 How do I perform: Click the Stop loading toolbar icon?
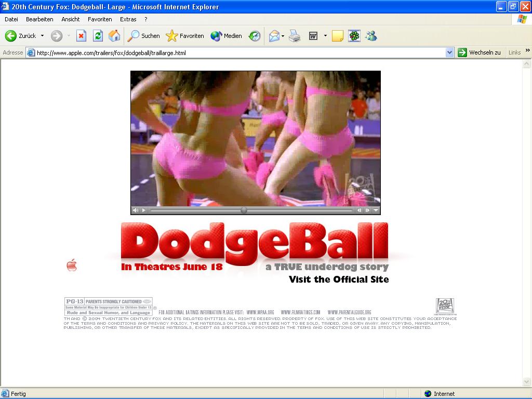[81, 36]
